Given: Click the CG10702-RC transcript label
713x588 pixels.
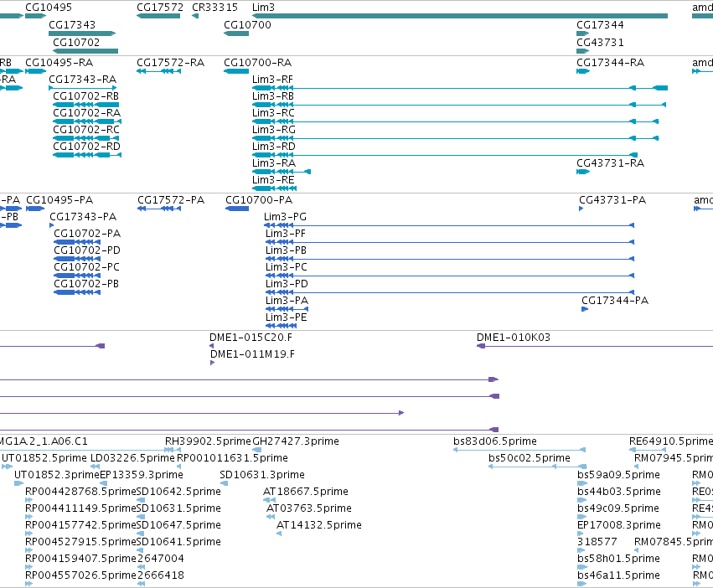Looking at the screenshot, I should click(86, 130).
